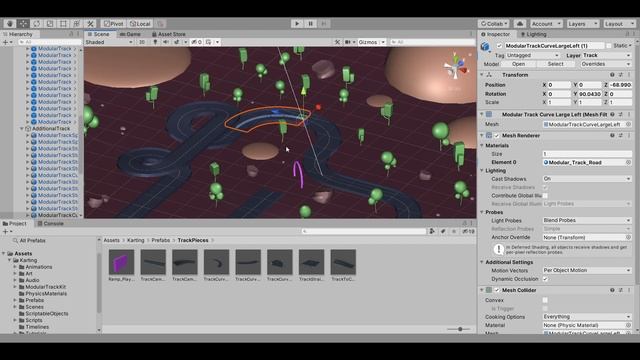Open the Layers dropdown in toolbar
Image resolution: width=640 pixels, height=360 pixels.
click(x=582, y=24)
